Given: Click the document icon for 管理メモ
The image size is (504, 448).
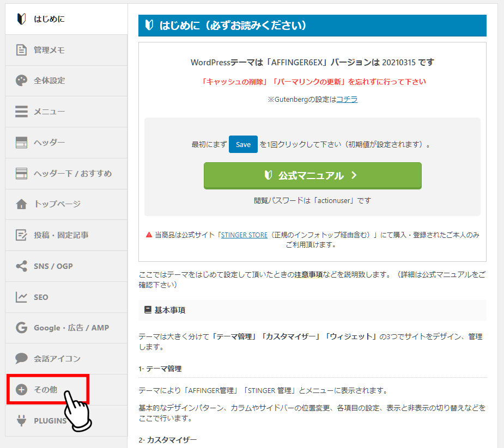Looking at the screenshot, I should click(x=21, y=50).
